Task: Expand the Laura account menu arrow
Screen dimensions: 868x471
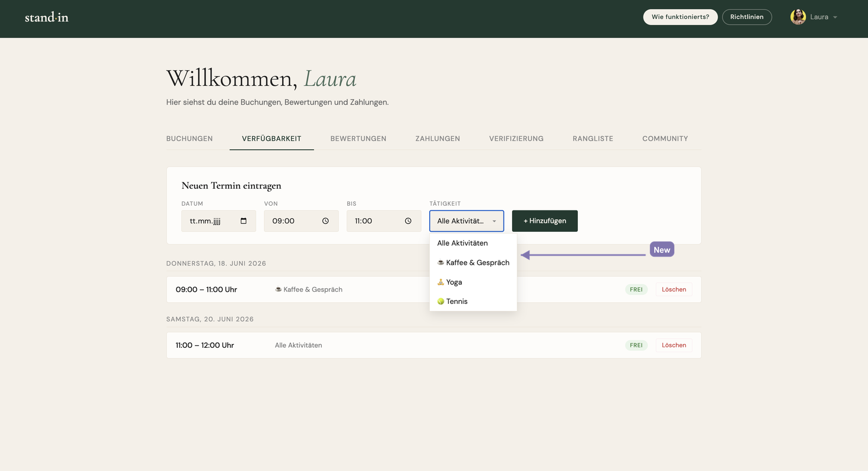Action: pos(835,17)
